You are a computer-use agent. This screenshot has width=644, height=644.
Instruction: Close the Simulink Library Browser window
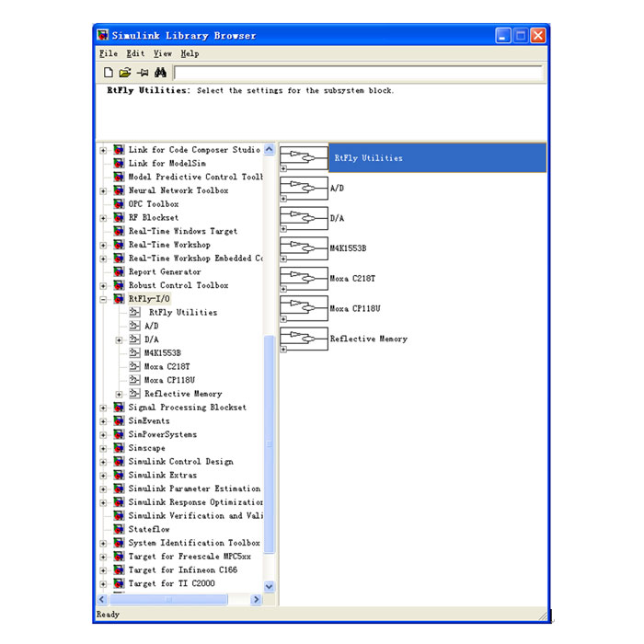538,36
